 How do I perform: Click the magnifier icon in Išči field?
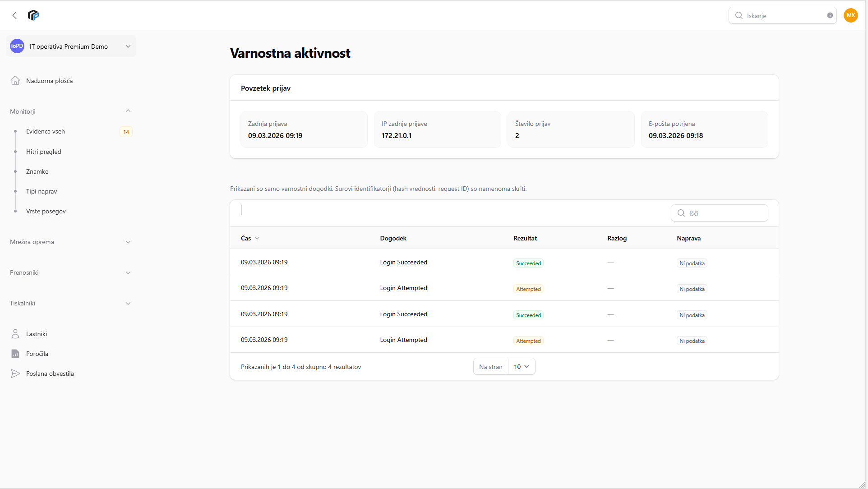pos(681,213)
